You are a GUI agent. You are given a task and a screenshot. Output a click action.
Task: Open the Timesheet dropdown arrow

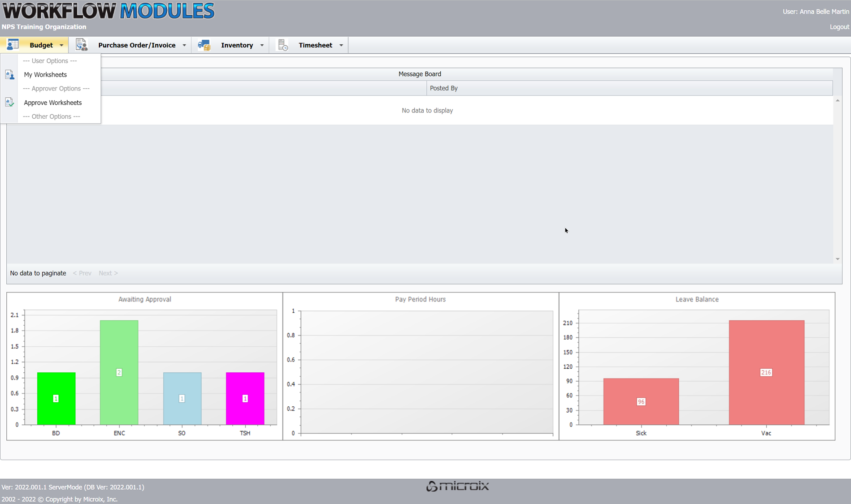click(x=341, y=45)
